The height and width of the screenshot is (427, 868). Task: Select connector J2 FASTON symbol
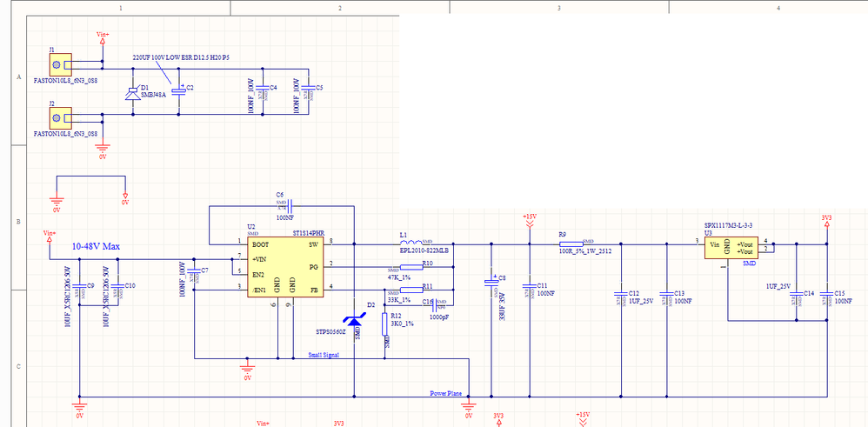tap(60, 118)
